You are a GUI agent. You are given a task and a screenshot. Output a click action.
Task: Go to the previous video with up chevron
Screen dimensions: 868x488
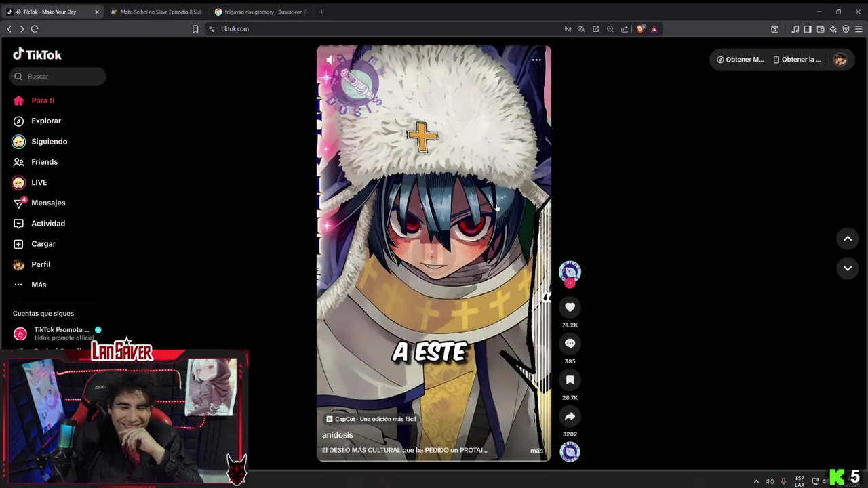[x=848, y=239]
